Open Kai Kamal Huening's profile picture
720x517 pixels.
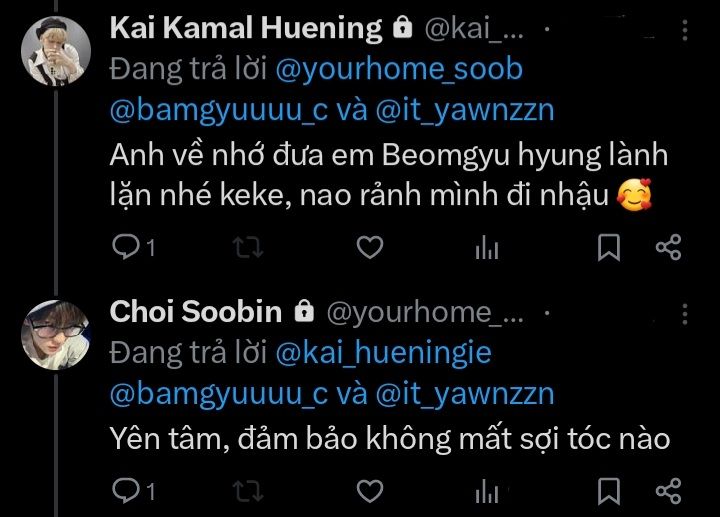56,51
